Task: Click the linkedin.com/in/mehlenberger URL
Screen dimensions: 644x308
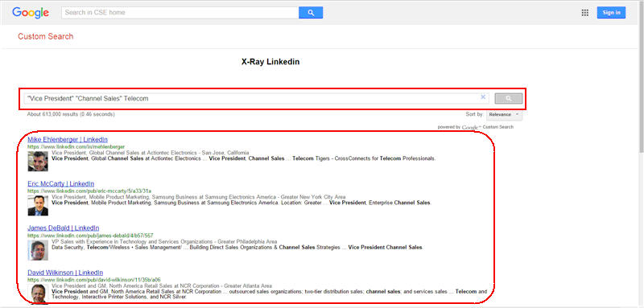Action: (76, 146)
